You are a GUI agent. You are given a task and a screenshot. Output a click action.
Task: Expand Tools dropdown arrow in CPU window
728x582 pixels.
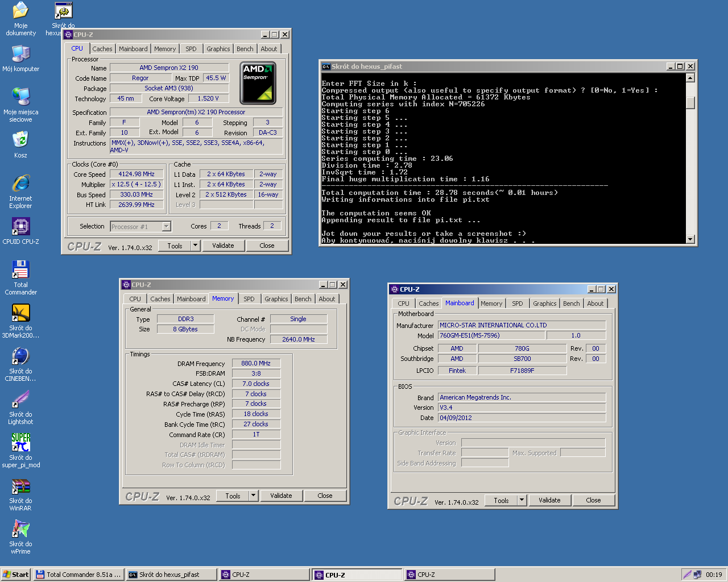click(x=195, y=246)
